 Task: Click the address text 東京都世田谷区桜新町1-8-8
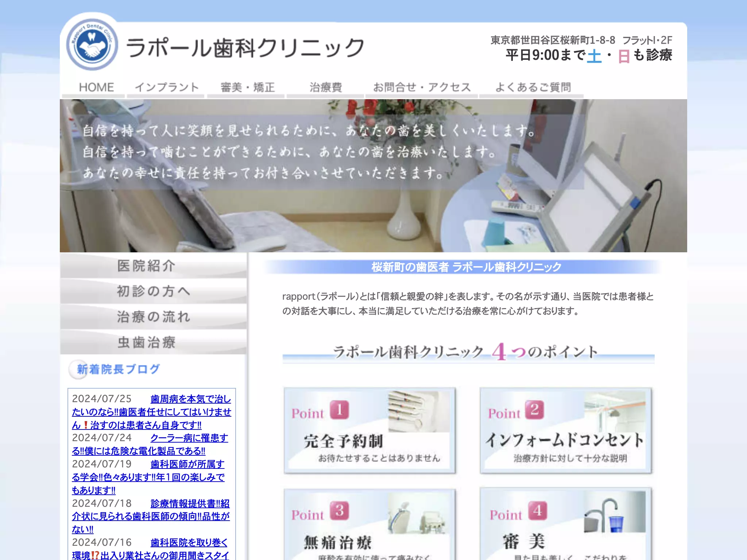click(553, 40)
